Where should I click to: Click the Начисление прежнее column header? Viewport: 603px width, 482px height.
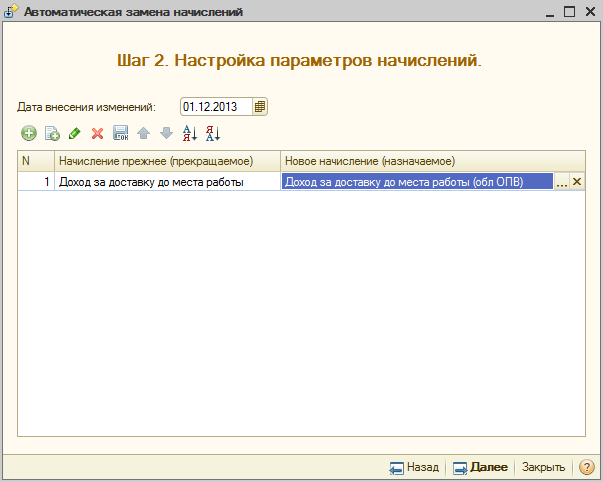[x=167, y=160]
